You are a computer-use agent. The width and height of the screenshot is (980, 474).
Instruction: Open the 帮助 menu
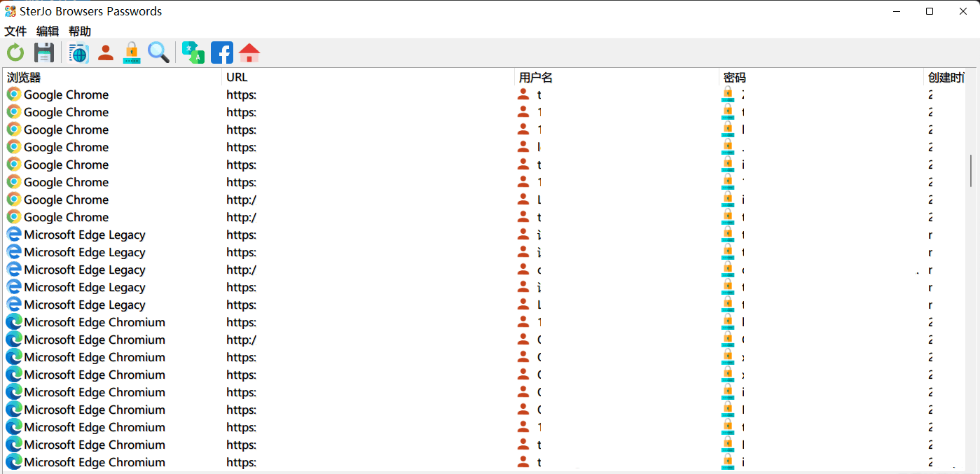80,32
